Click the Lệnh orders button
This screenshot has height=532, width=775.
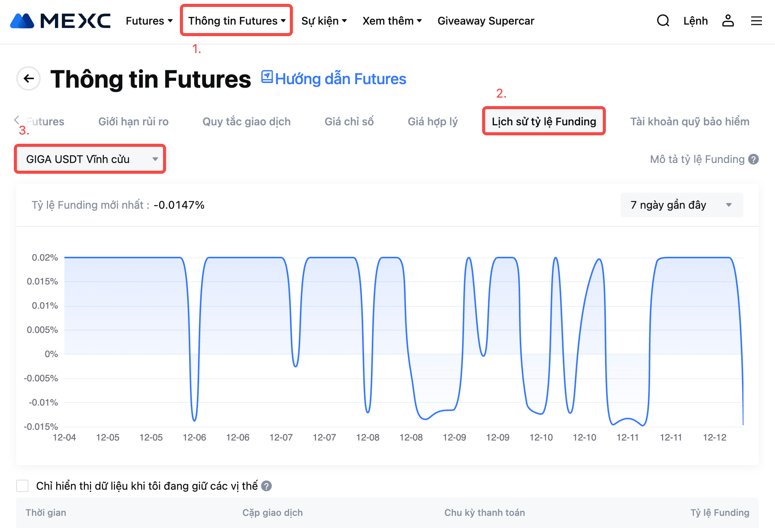(x=695, y=21)
